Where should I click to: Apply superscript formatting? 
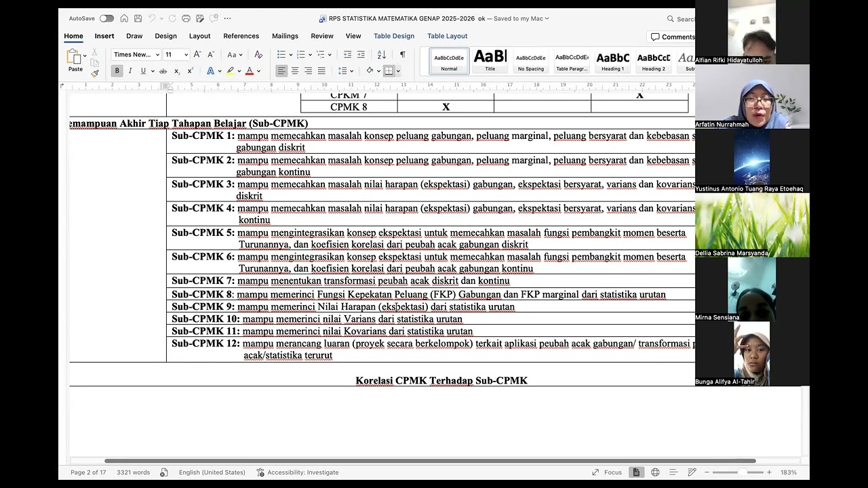point(190,70)
